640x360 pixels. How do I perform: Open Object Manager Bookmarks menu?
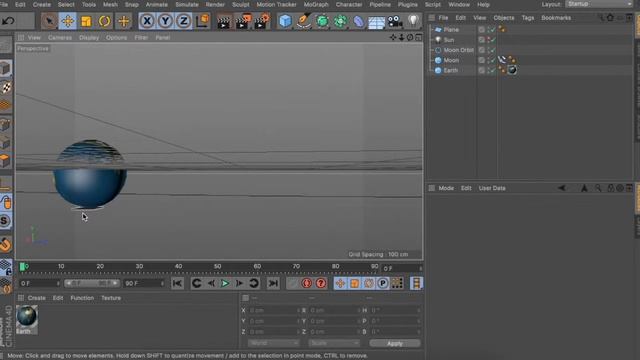[x=556, y=18]
